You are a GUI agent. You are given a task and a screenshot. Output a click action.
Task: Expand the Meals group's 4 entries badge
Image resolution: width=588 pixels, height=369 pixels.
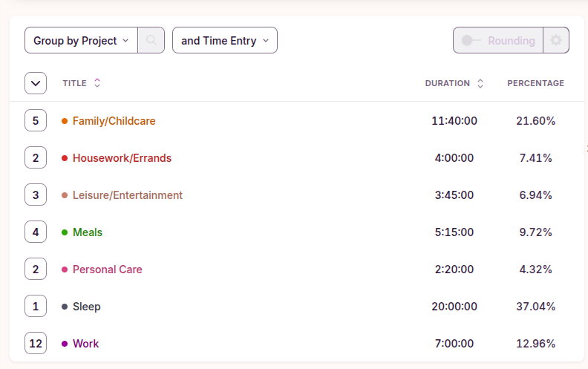point(36,232)
